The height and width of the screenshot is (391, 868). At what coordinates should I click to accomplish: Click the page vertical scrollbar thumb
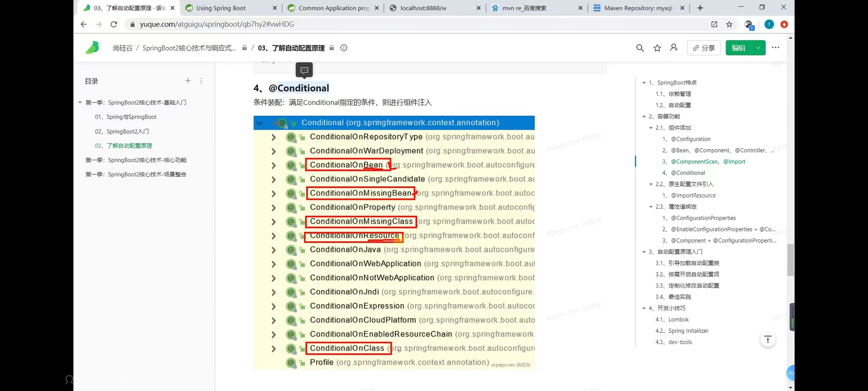click(791, 259)
